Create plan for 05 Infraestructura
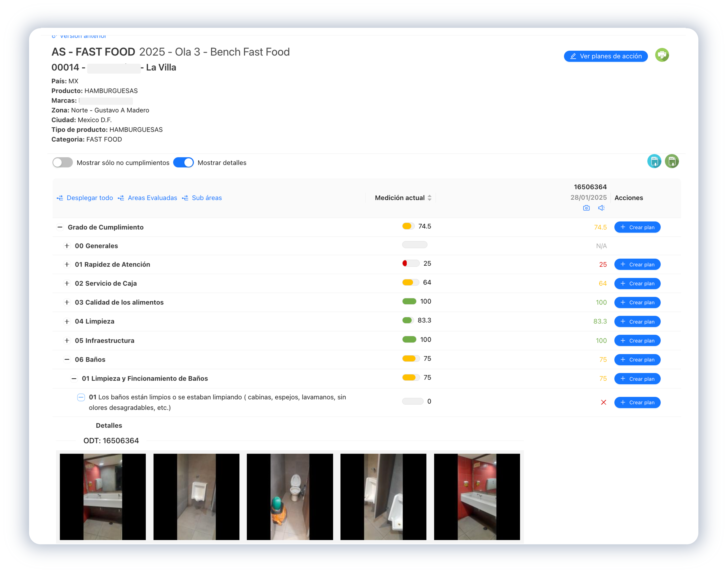Viewport: 728px width, 573px height. [637, 341]
